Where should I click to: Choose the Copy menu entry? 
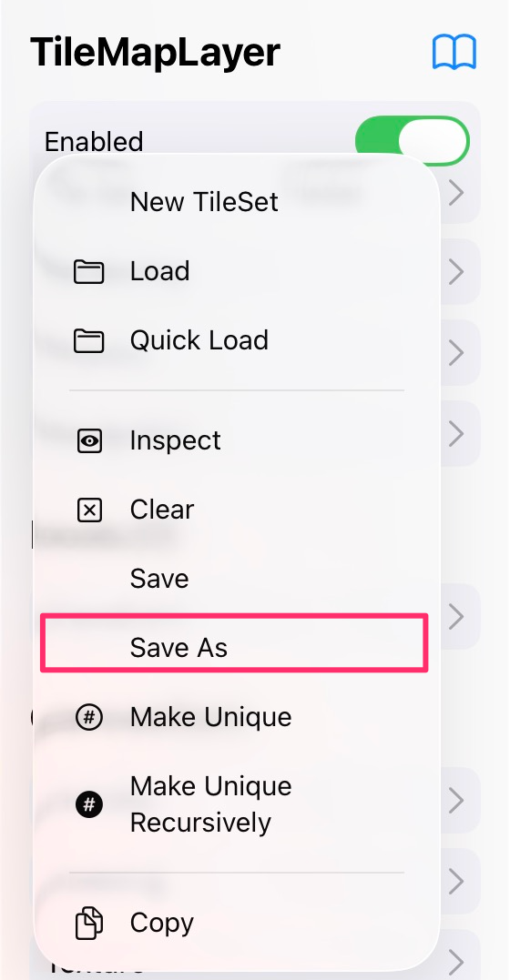(161, 923)
